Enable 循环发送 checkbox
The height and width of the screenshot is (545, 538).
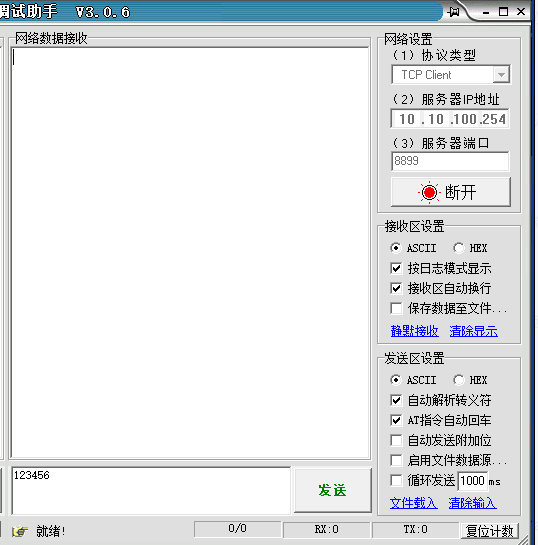396,481
